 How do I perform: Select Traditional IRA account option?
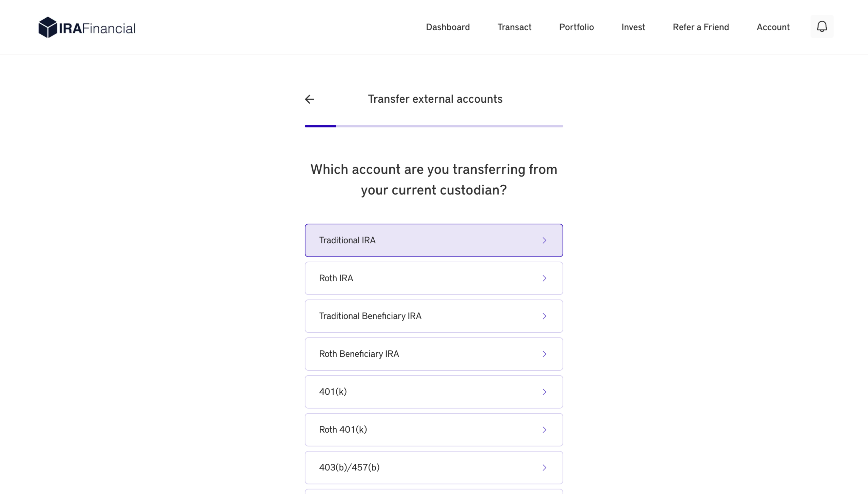[x=434, y=240]
